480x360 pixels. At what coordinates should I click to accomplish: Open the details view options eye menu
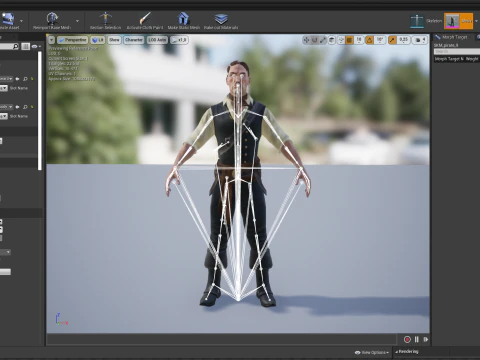pyautogui.click(x=36, y=46)
